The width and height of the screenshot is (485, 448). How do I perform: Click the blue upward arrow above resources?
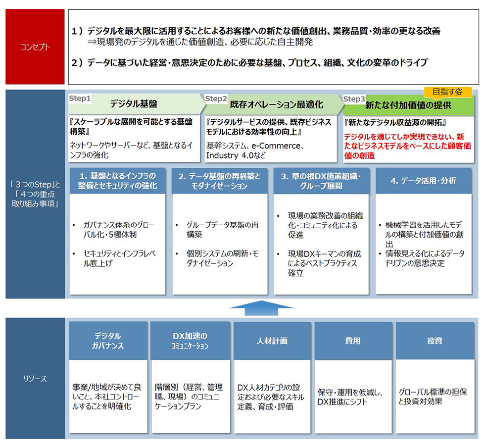coord(261,308)
